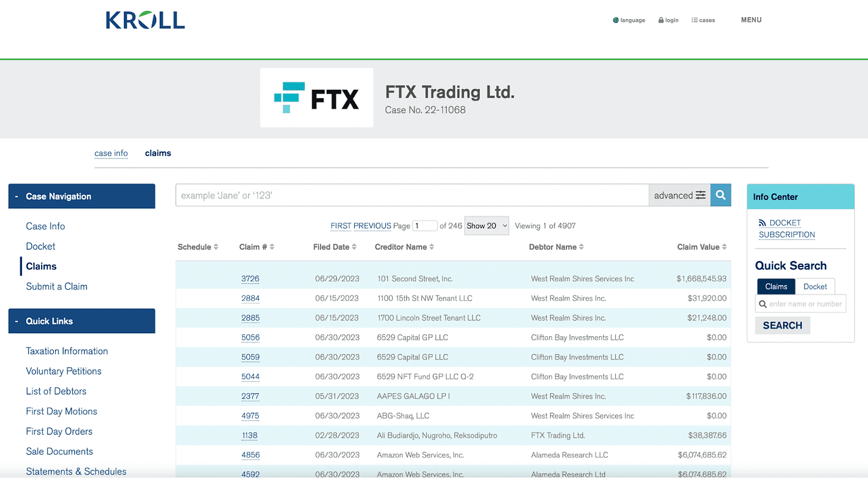This screenshot has width=868, height=478.
Task: Go to PREVIOUS page
Action: point(373,226)
